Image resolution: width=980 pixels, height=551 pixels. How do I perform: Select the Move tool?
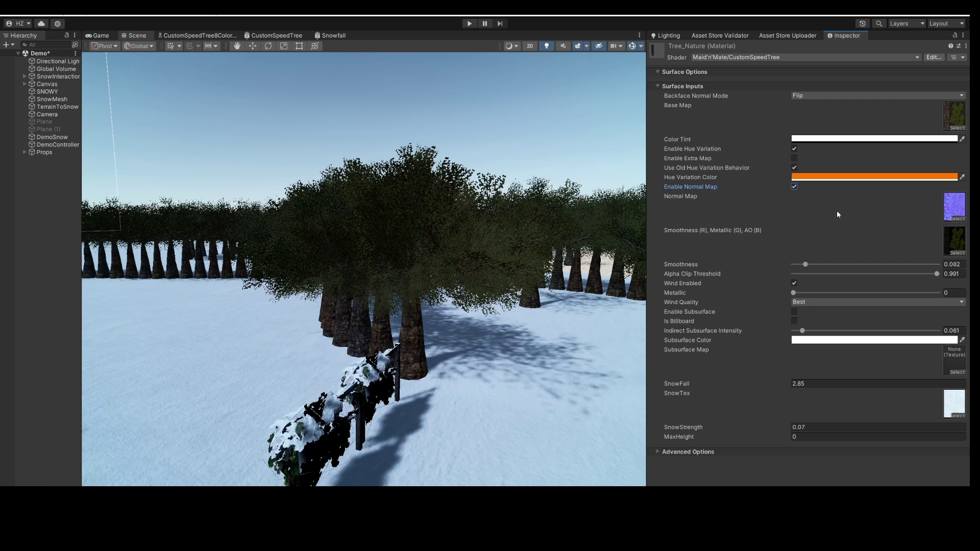coord(253,46)
